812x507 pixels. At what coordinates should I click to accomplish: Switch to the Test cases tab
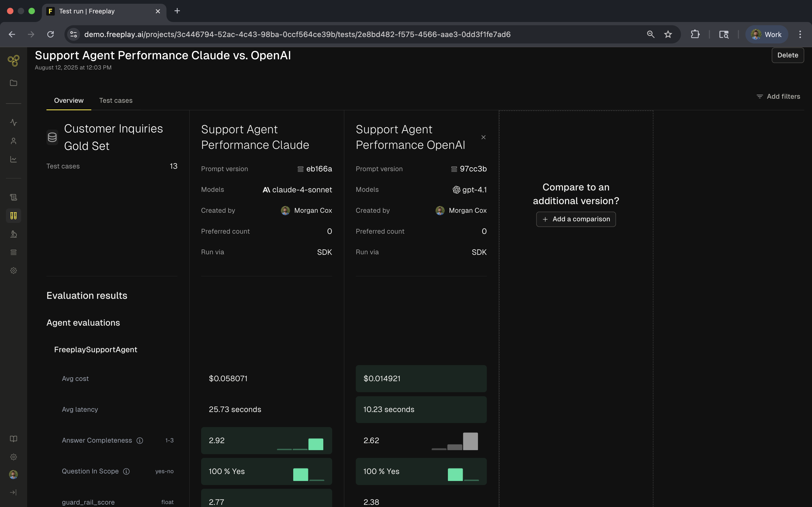116,101
